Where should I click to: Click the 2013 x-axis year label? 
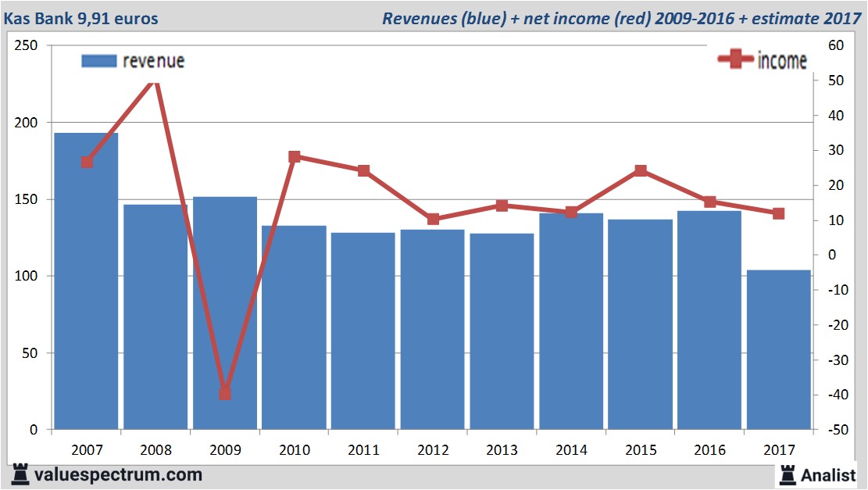(502, 450)
